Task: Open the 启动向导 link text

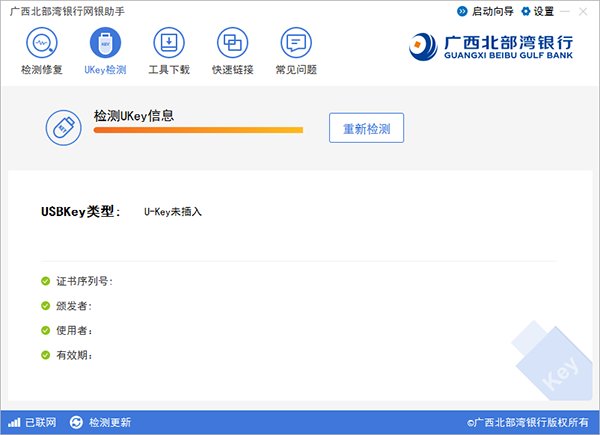Action: (492, 11)
